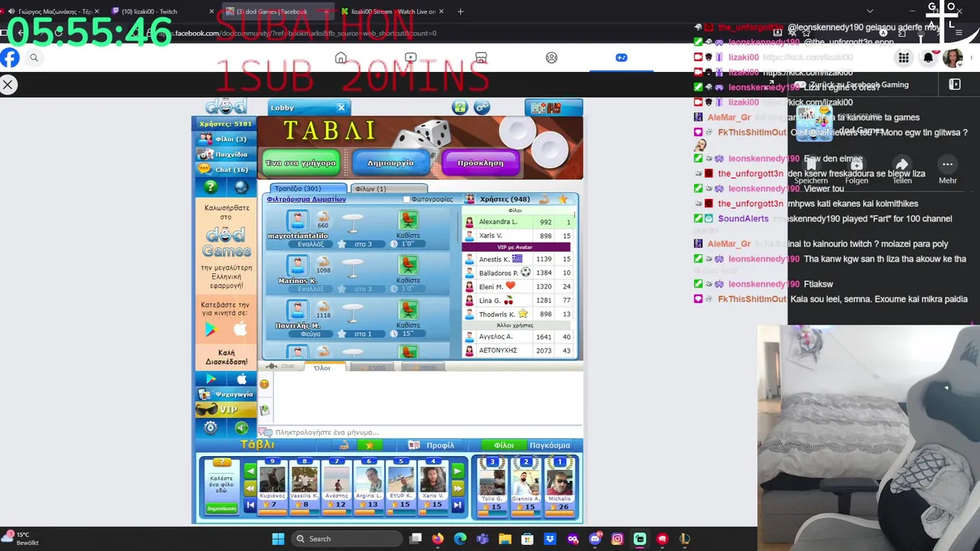Open mayrotriantafilo's player avatar
Viewport: 980px width, 551px height.
[297, 220]
